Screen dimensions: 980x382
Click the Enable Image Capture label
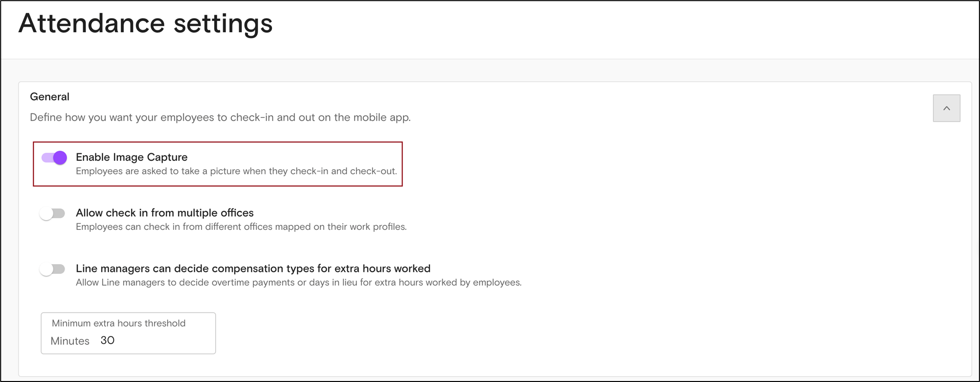[132, 157]
